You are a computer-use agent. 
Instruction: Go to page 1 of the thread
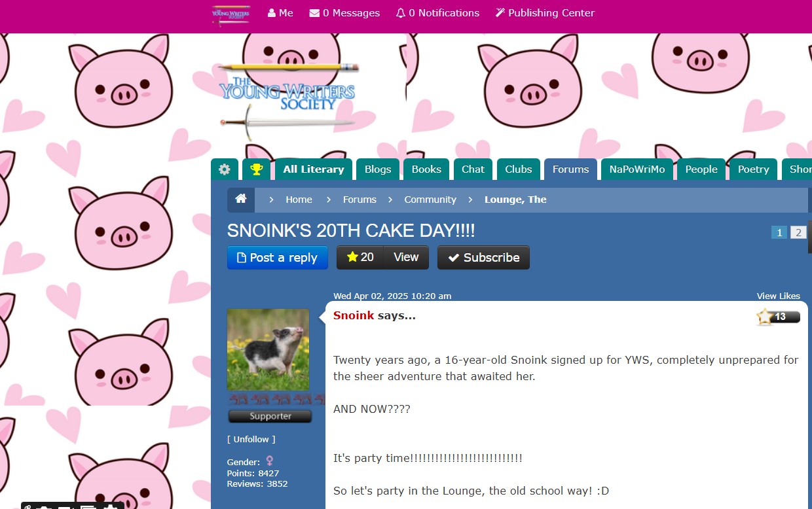(779, 232)
